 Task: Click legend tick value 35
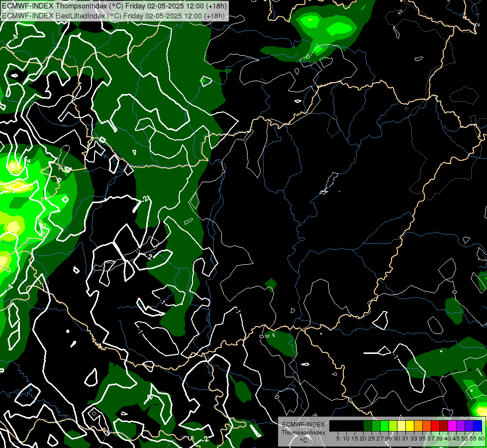pyautogui.click(x=422, y=439)
